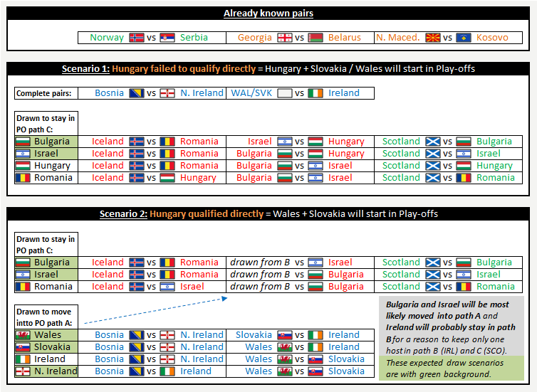The image size is (537, 392).
Task: Click 'Hungary qualified directly' orange text
Action: [207, 214]
